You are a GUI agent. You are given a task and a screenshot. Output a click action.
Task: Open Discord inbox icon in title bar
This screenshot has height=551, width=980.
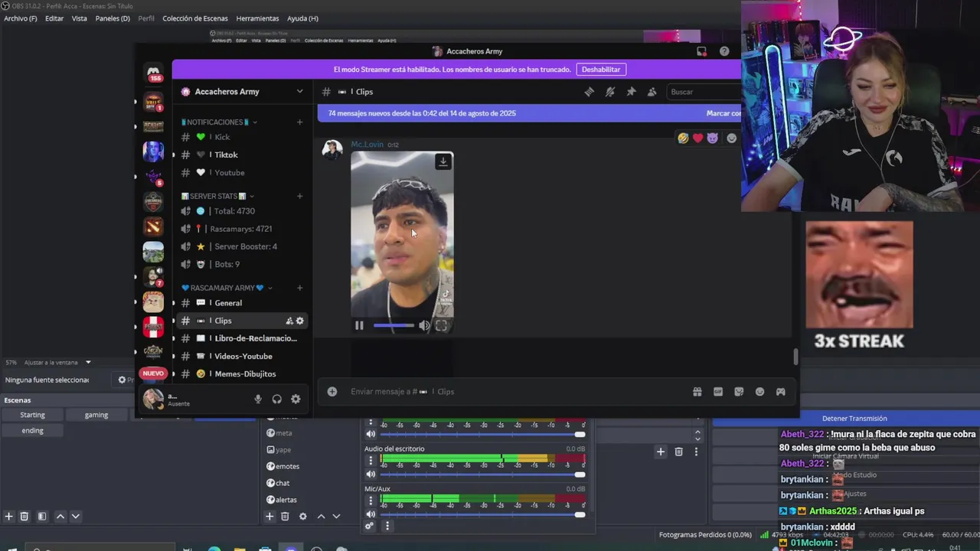[701, 51]
